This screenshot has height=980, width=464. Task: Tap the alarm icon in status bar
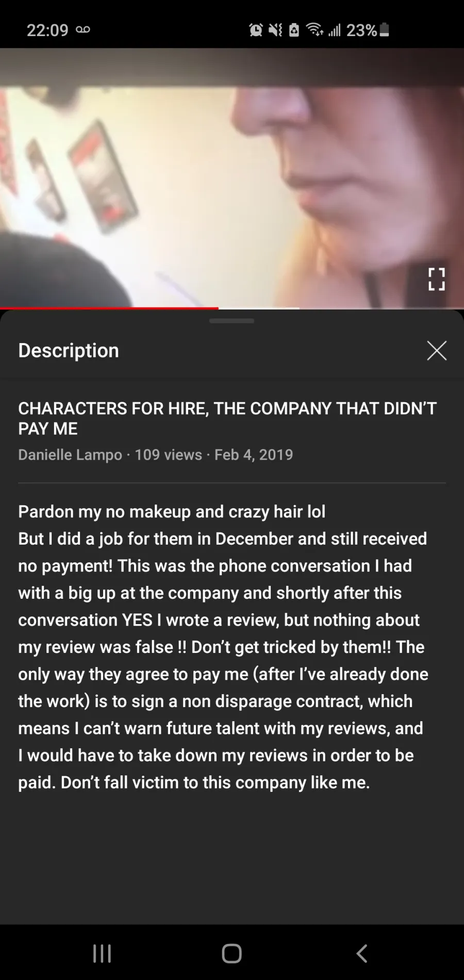(x=256, y=30)
